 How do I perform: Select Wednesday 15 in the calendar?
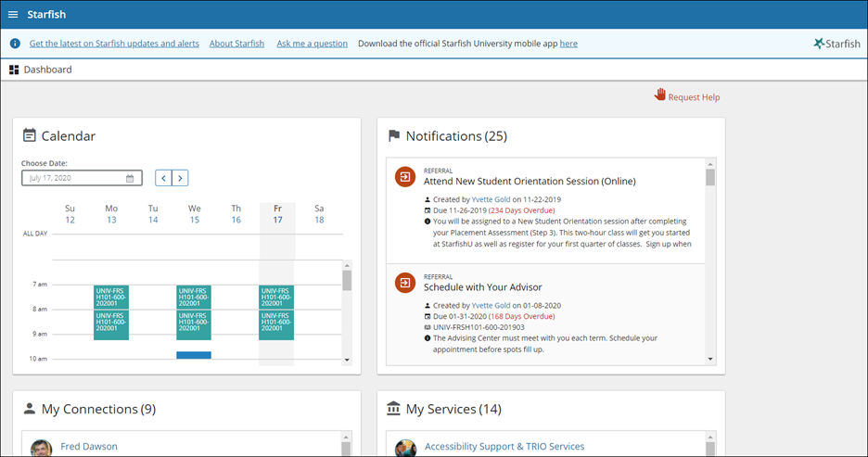195,220
